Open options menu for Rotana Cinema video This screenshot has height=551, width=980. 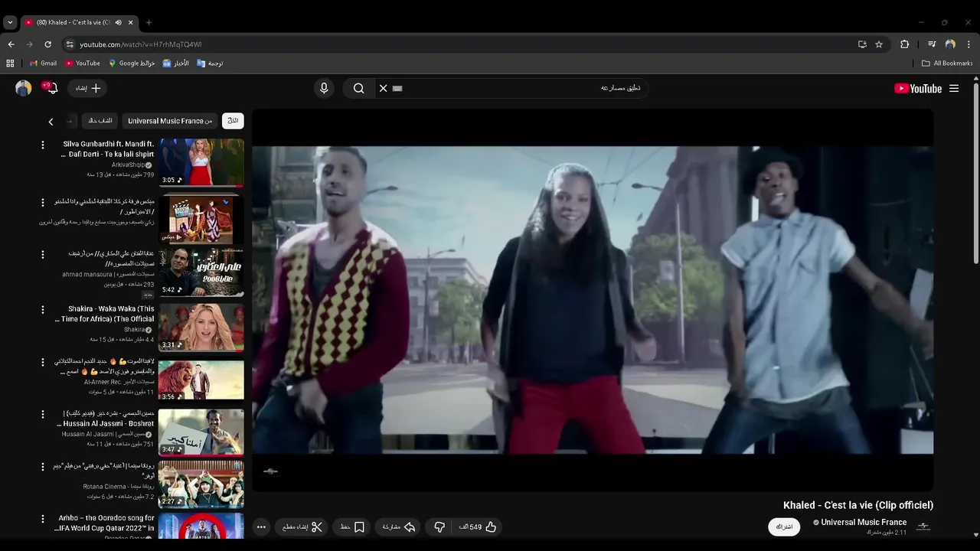(x=43, y=466)
